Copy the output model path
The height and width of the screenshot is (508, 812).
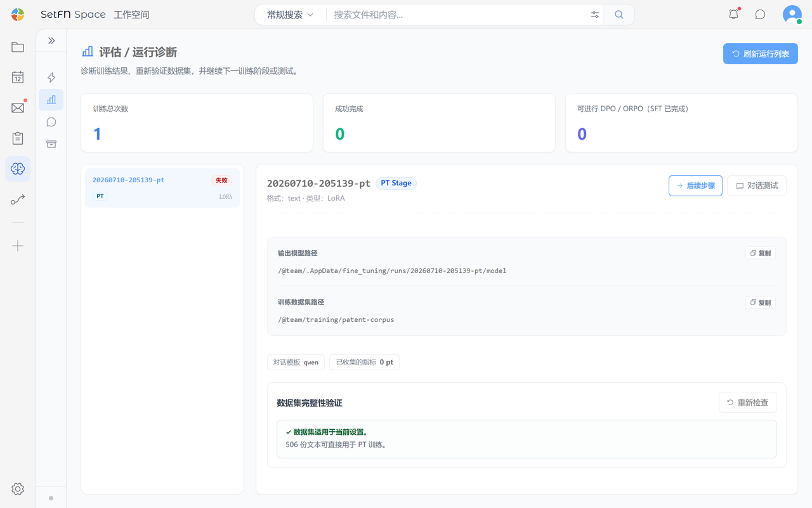(761, 253)
